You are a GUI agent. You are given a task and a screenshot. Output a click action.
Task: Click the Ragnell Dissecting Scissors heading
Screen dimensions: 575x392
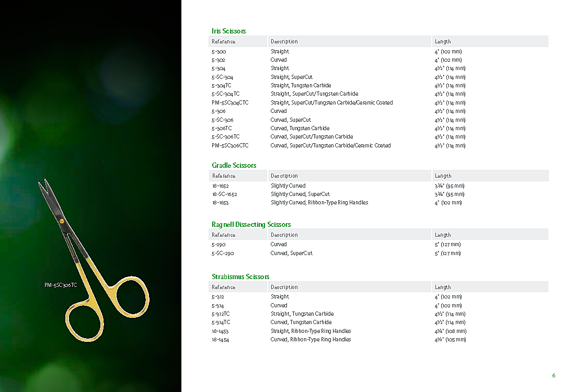[251, 225]
